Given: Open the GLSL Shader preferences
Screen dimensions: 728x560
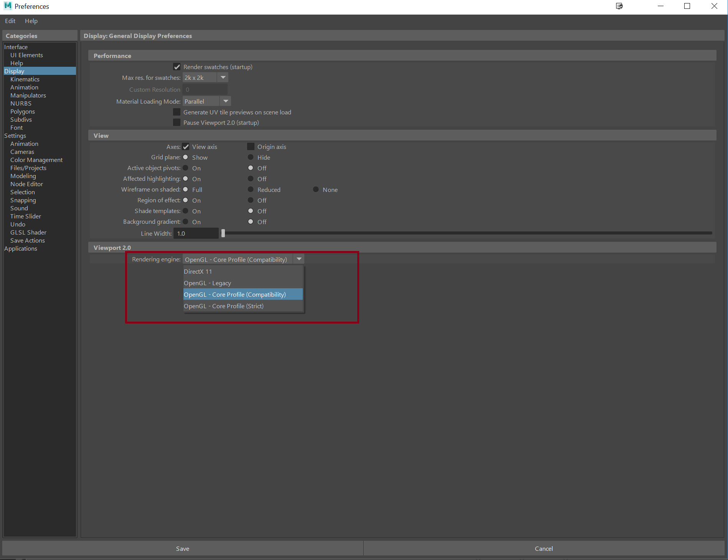Looking at the screenshot, I should [28, 232].
